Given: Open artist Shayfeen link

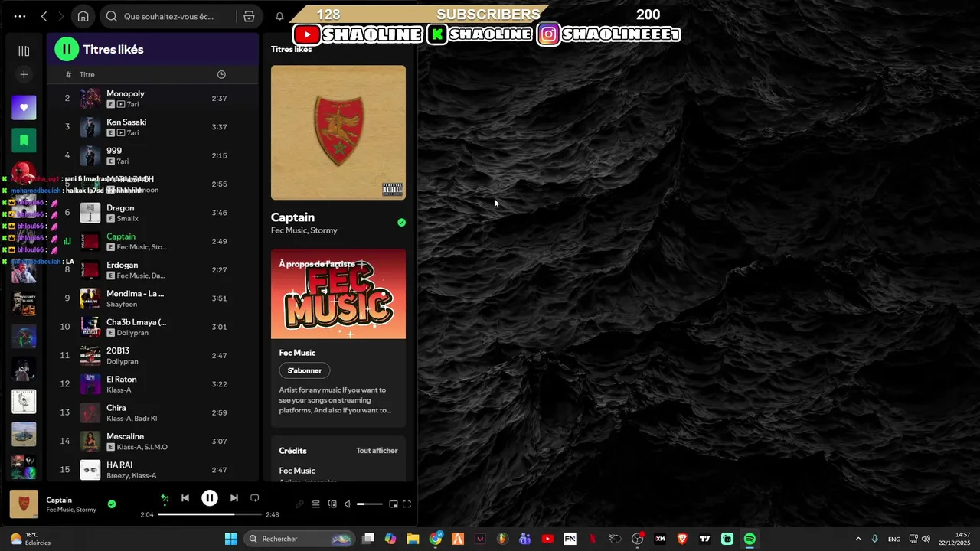Looking at the screenshot, I should click(x=122, y=304).
